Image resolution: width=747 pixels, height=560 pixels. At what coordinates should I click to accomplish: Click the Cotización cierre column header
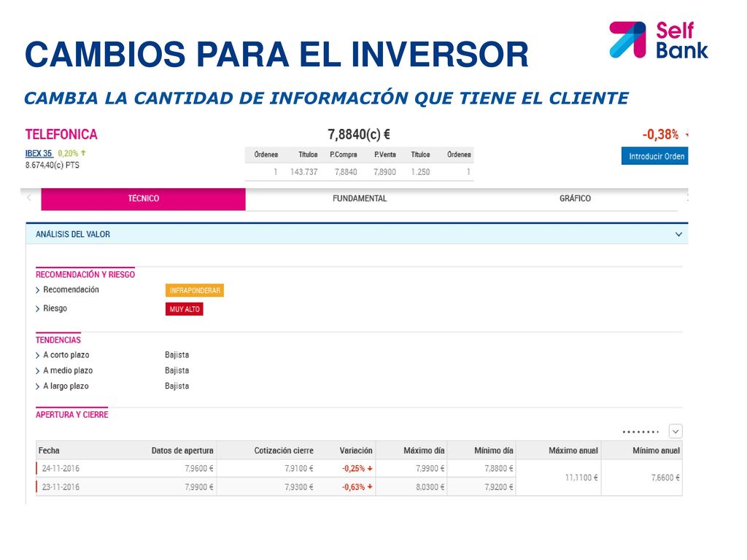click(284, 451)
